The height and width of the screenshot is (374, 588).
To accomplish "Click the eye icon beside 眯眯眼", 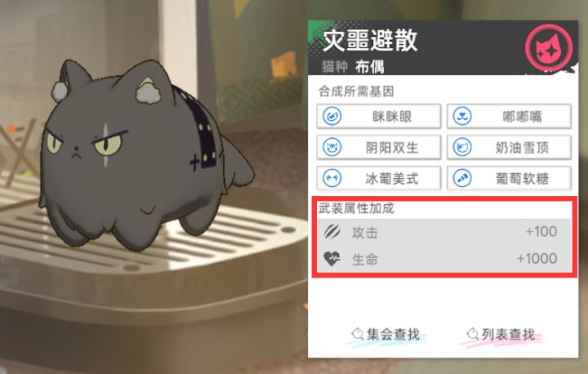I will [332, 116].
